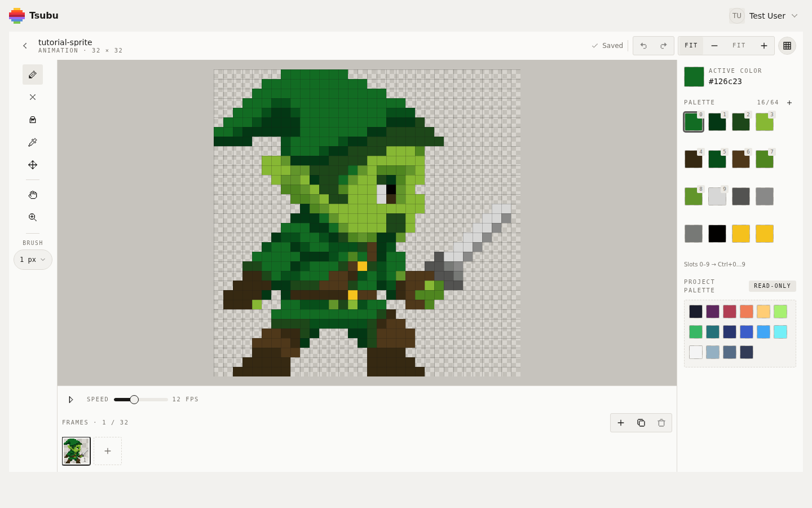Click the Redo arrow button
The width and height of the screenshot is (812, 508).
pyautogui.click(x=664, y=46)
